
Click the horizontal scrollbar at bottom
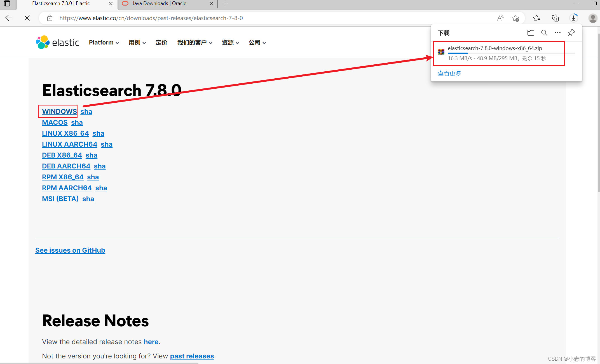pyautogui.click(x=99, y=363)
